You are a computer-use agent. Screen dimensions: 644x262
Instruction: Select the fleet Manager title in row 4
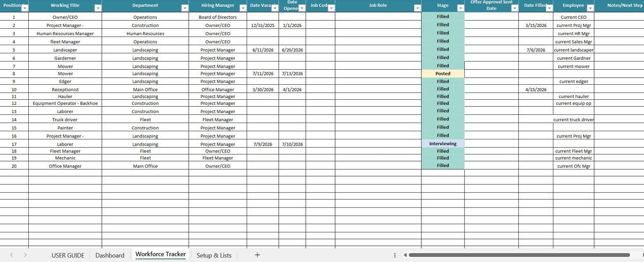(65, 42)
